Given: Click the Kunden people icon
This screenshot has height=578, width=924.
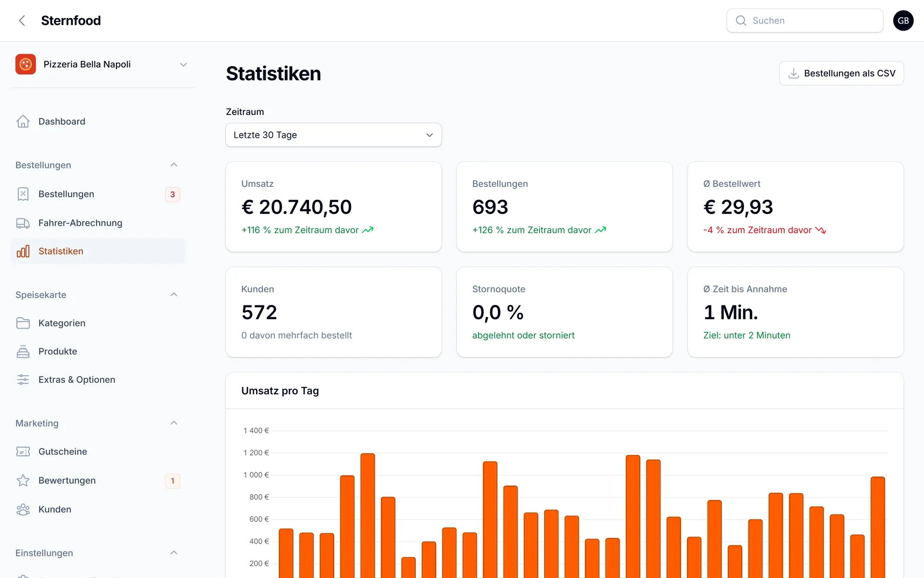Looking at the screenshot, I should tap(23, 509).
